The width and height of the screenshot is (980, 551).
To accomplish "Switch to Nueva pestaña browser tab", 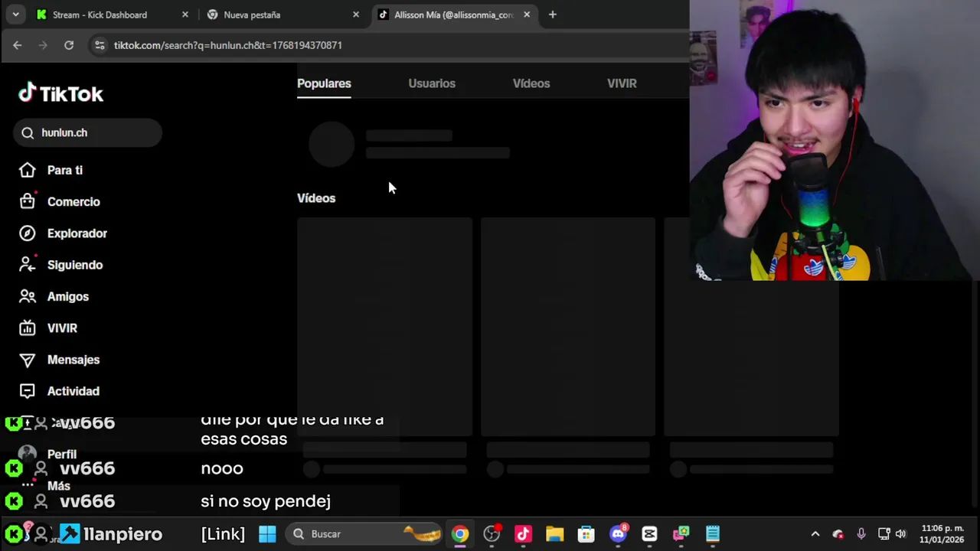I will click(x=281, y=15).
